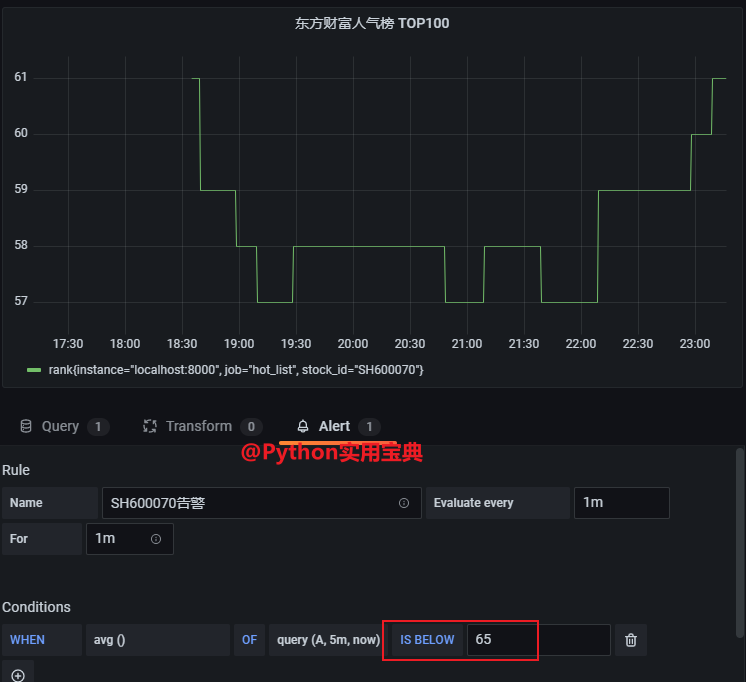Click info icon in the Name field

coord(404,503)
